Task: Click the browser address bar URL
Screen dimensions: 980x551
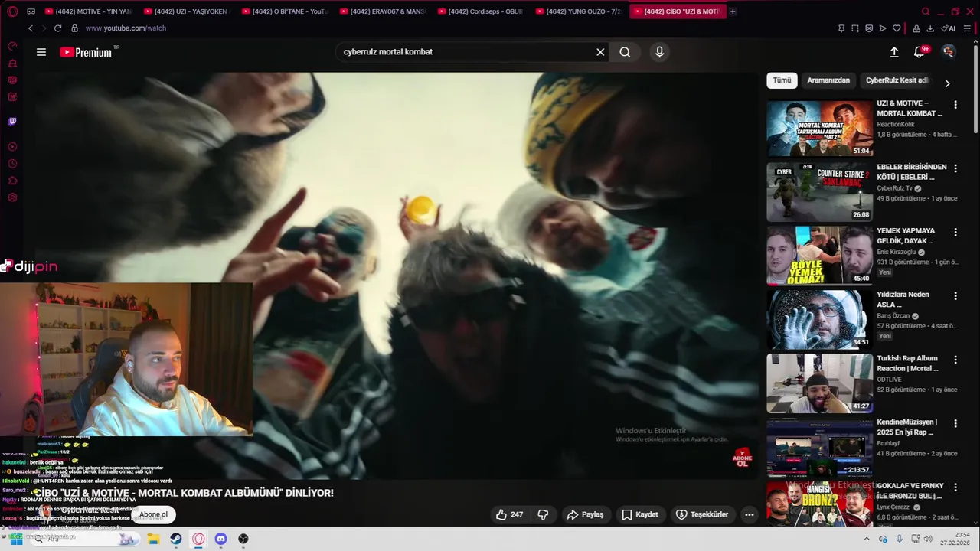Action: (126, 28)
